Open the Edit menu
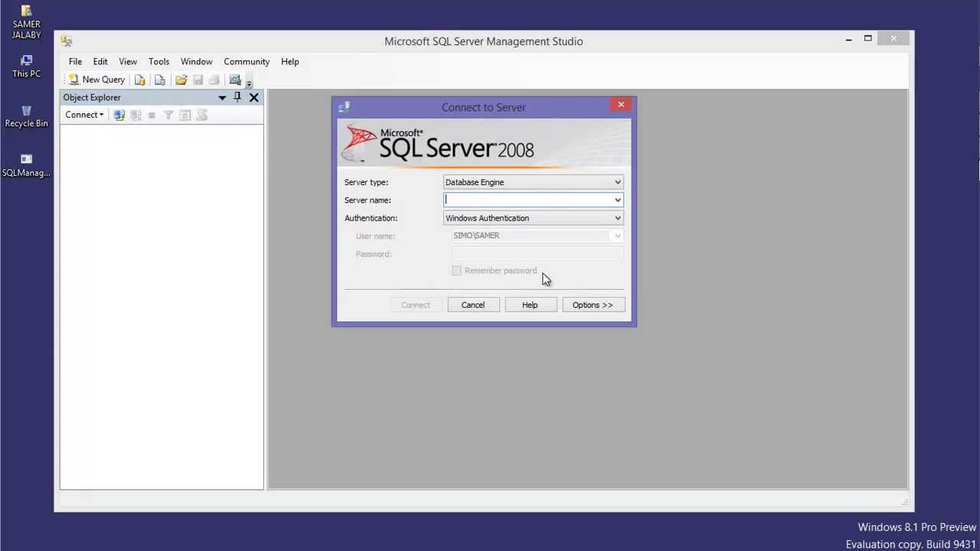The image size is (980, 551). click(x=100, y=61)
